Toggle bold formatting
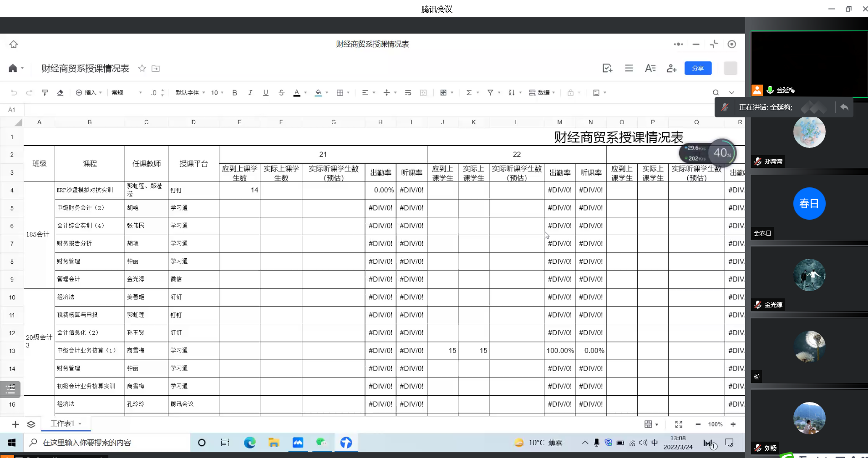Image resolution: width=868 pixels, height=458 pixels. pos(235,93)
